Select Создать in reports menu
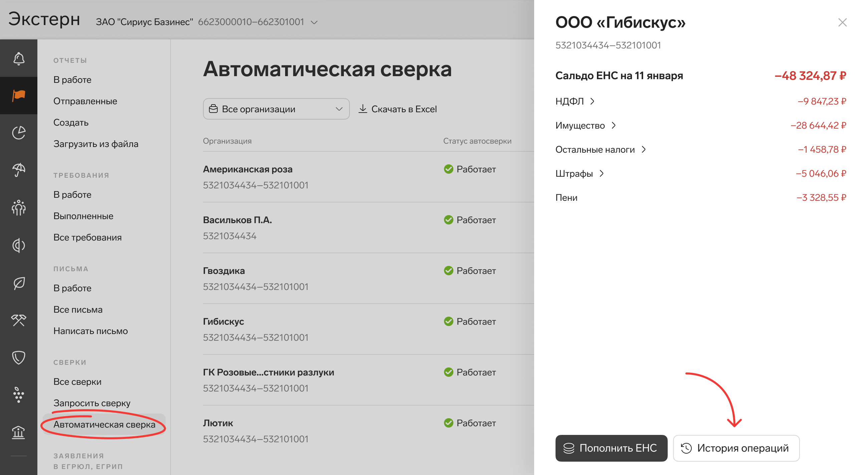This screenshot has height=475, width=868. pyautogui.click(x=71, y=122)
